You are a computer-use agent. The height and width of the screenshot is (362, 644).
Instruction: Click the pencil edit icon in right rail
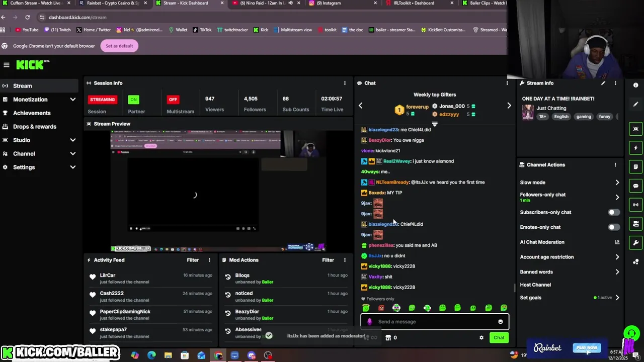[636, 104]
